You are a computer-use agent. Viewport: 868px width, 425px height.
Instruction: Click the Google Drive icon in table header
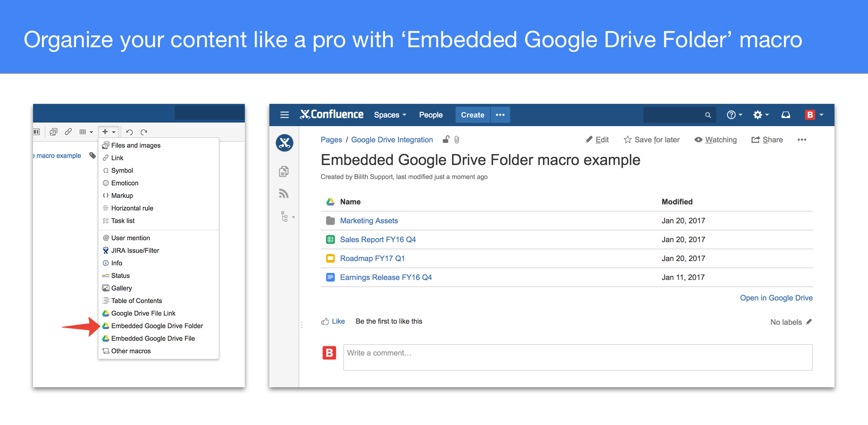[x=330, y=202]
